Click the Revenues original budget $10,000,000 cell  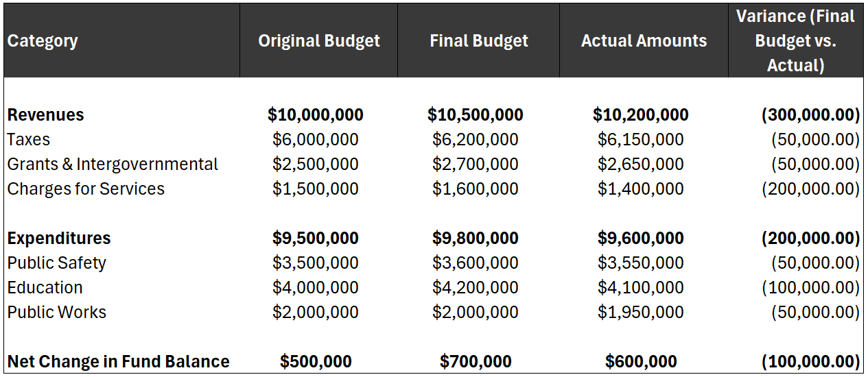[x=316, y=115]
